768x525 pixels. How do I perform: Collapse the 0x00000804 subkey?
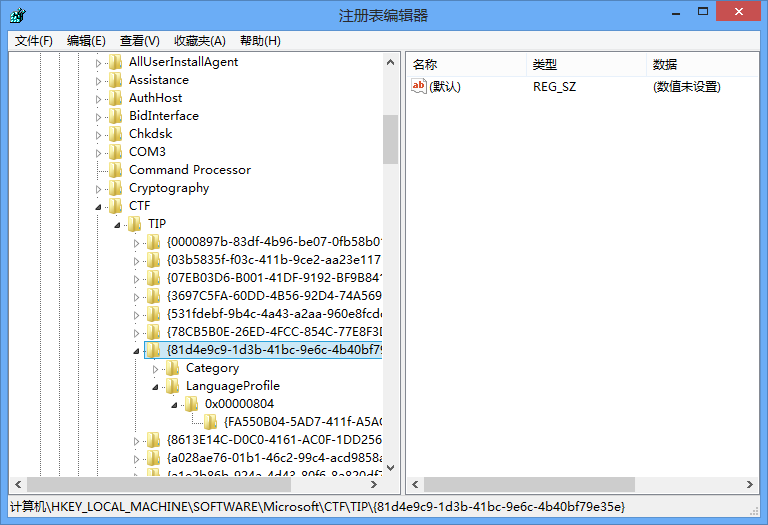point(174,406)
